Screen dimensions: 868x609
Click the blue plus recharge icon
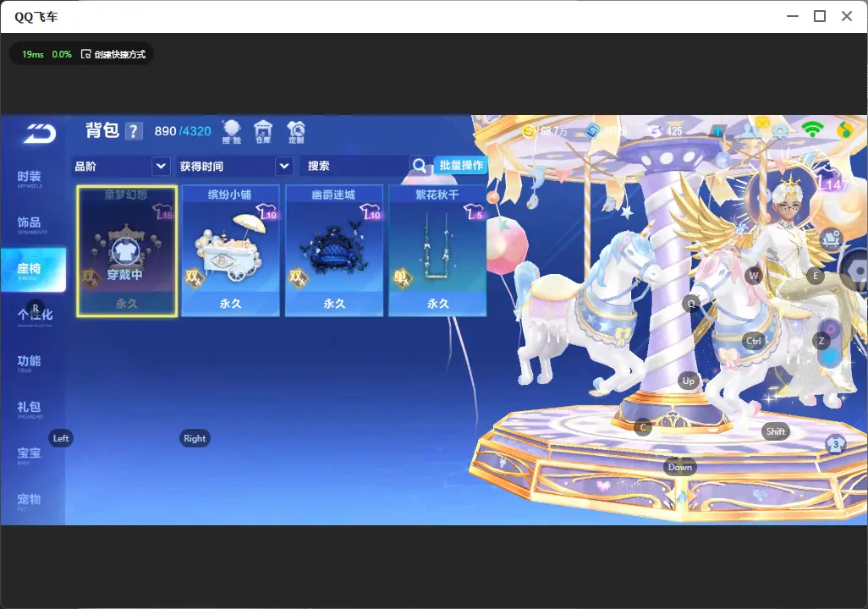click(717, 131)
